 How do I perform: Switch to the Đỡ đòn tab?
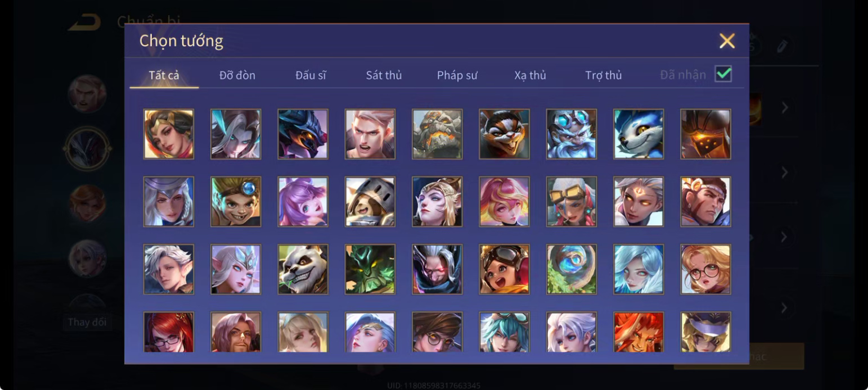click(x=237, y=75)
